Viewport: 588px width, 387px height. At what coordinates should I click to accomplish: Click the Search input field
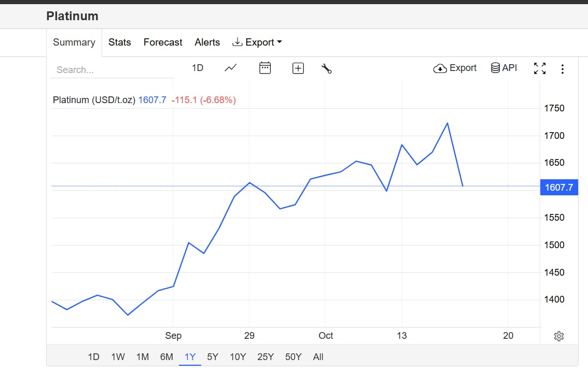pyautogui.click(x=113, y=70)
